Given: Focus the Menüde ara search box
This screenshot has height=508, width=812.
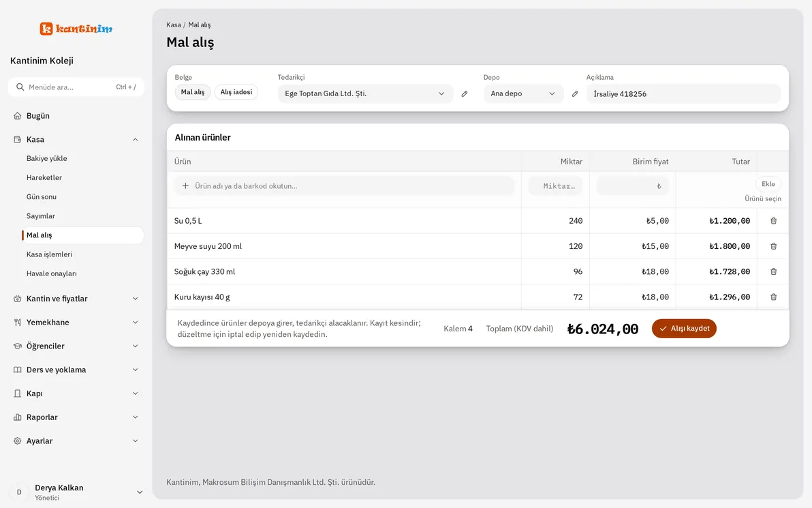Looking at the screenshot, I should pos(76,87).
